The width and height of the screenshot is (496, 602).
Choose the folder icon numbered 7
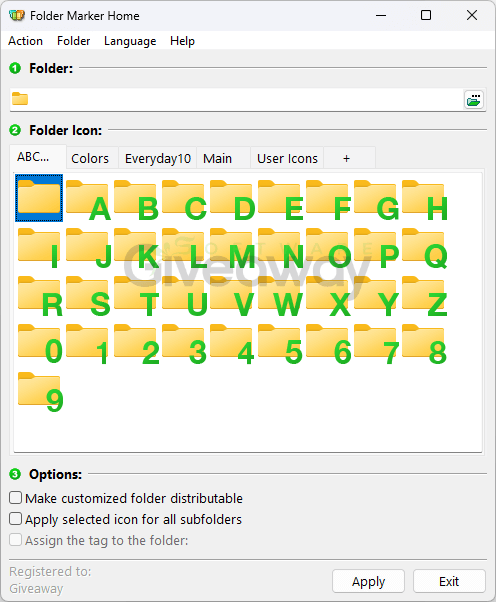pos(375,343)
